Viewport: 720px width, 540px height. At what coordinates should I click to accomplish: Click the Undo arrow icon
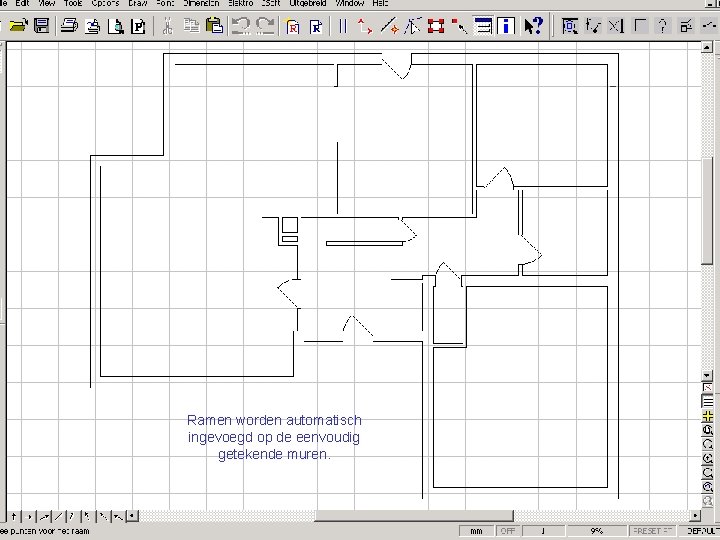coord(241,26)
